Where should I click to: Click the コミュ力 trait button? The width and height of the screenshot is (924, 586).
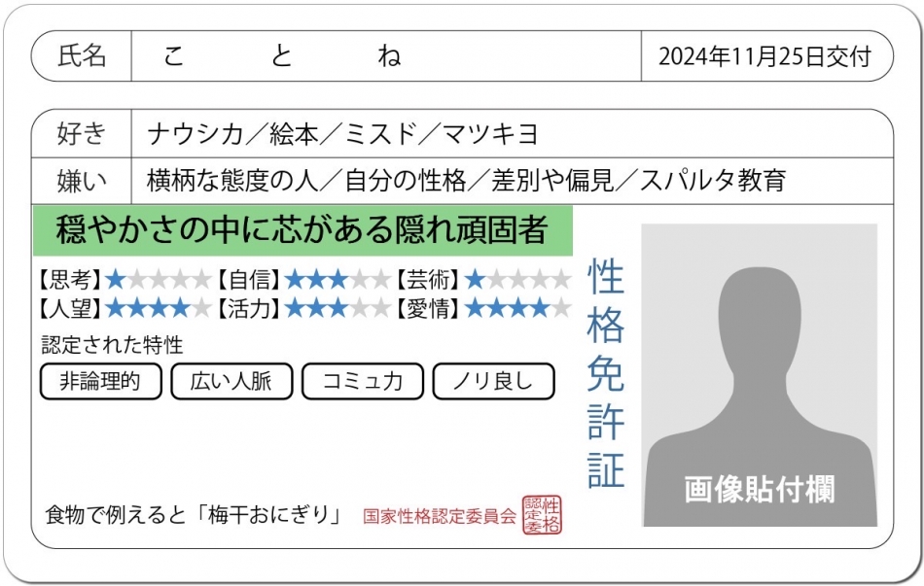(x=363, y=382)
